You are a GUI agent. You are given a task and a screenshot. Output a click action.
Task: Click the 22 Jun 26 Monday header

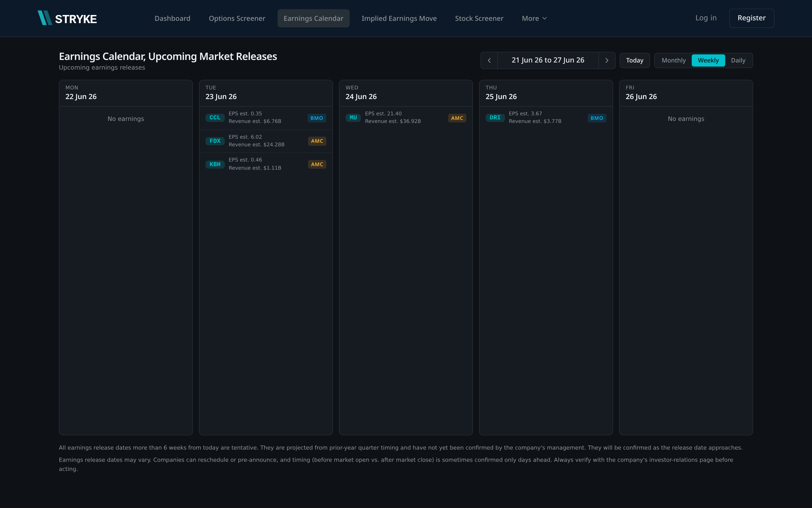(x=126, y=93)
